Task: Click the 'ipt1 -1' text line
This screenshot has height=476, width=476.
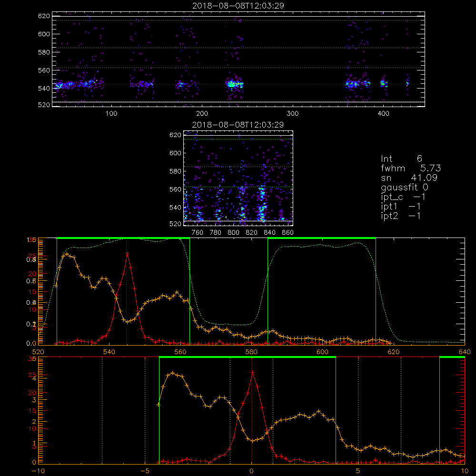Action: pyautogui.click(x=401, y=207)
